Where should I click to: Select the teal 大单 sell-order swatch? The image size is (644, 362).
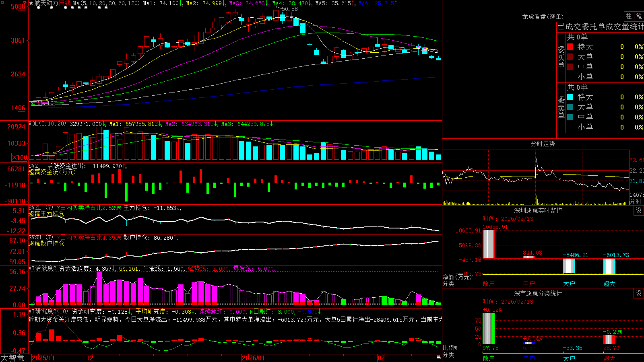pos(570,107)
